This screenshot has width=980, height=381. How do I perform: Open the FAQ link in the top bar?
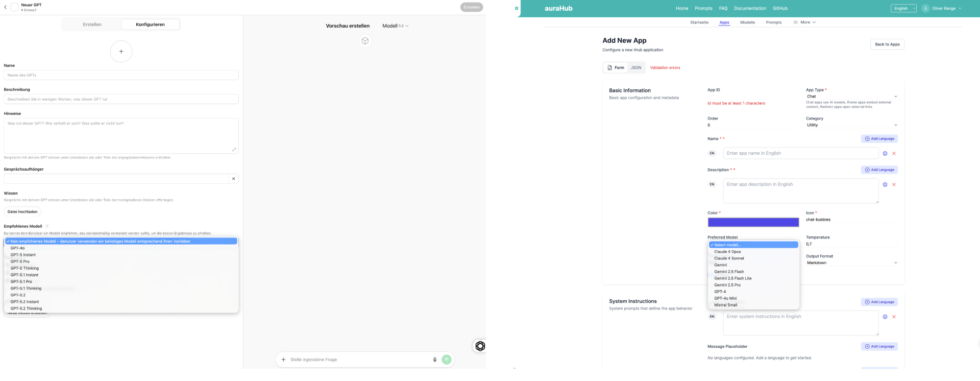tap(723, 8)
